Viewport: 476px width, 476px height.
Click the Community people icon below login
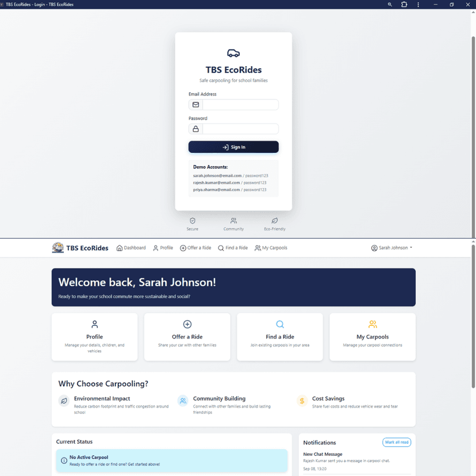pos(233,221)
